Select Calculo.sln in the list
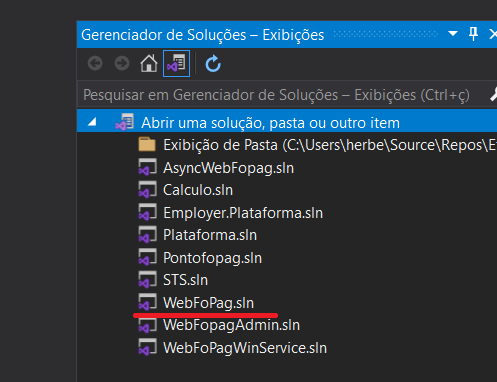 (x=198, y=190)
